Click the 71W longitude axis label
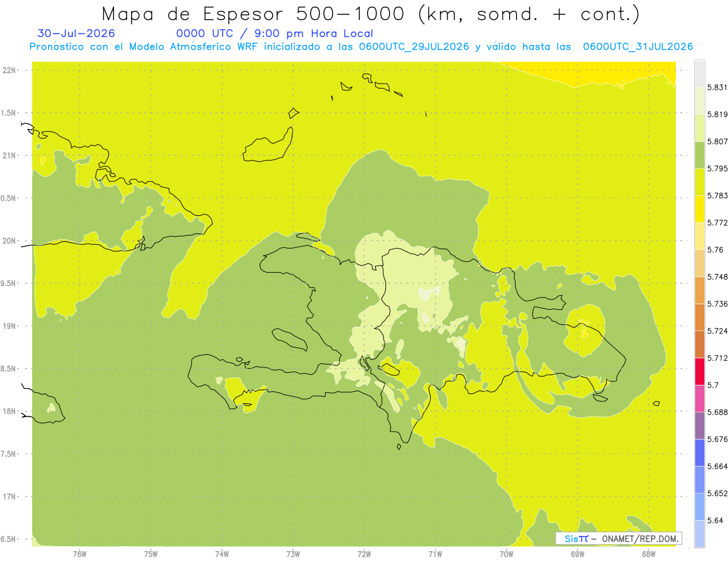 [x=435, y=554]
